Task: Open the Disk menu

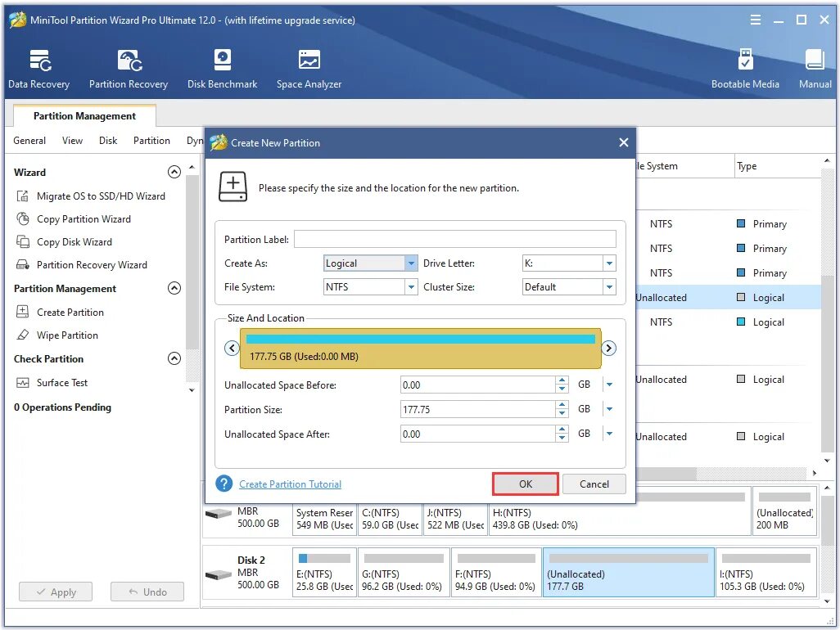Action: (108, 140)
